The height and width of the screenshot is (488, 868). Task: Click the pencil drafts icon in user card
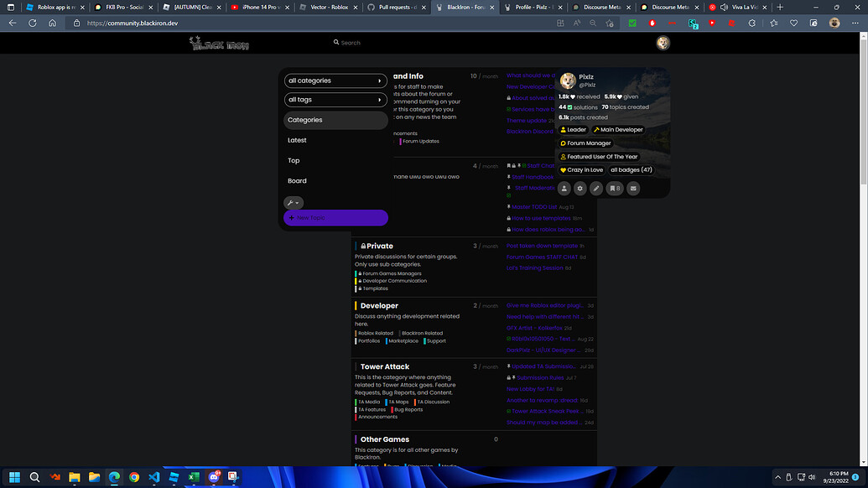coord(596,189)
